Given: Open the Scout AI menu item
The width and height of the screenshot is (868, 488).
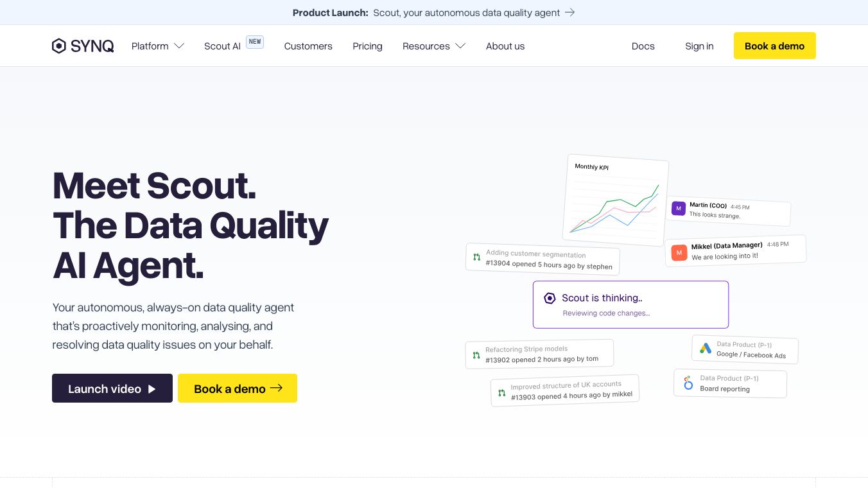Looking at the screenshot, I should (222, 46).
